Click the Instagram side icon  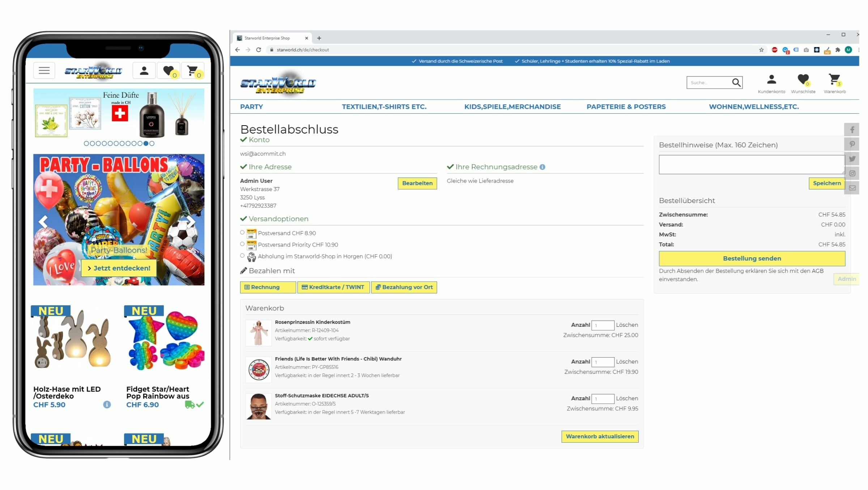click(x=852, y=173)
